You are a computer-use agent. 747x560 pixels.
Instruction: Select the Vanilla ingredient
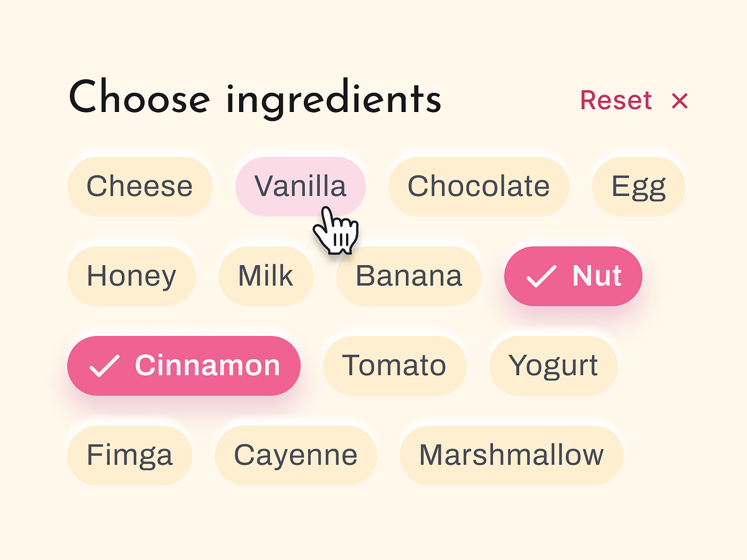[300, 186]
